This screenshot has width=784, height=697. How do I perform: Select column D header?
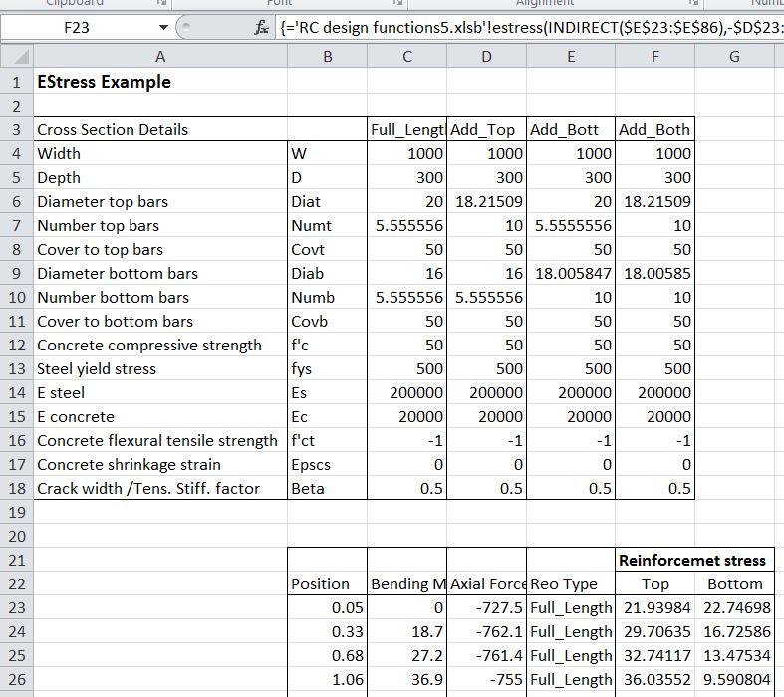(x=486, y=58)
